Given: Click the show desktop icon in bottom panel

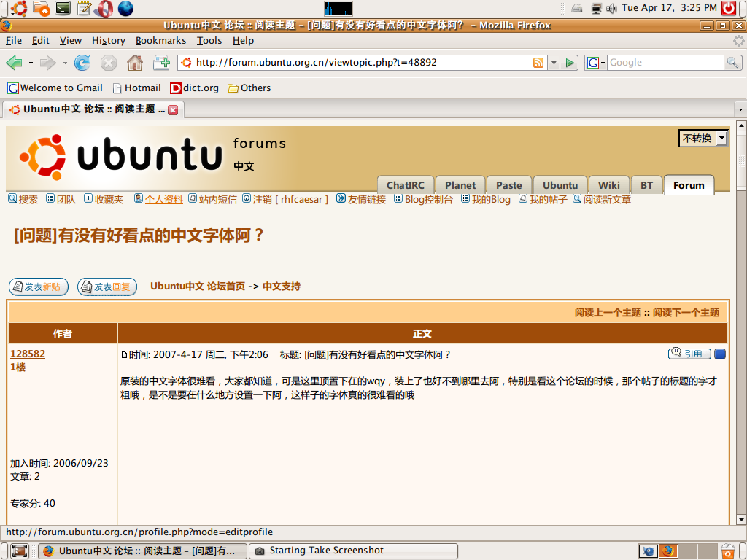Looking at the screenshot, I should [20, 551].
